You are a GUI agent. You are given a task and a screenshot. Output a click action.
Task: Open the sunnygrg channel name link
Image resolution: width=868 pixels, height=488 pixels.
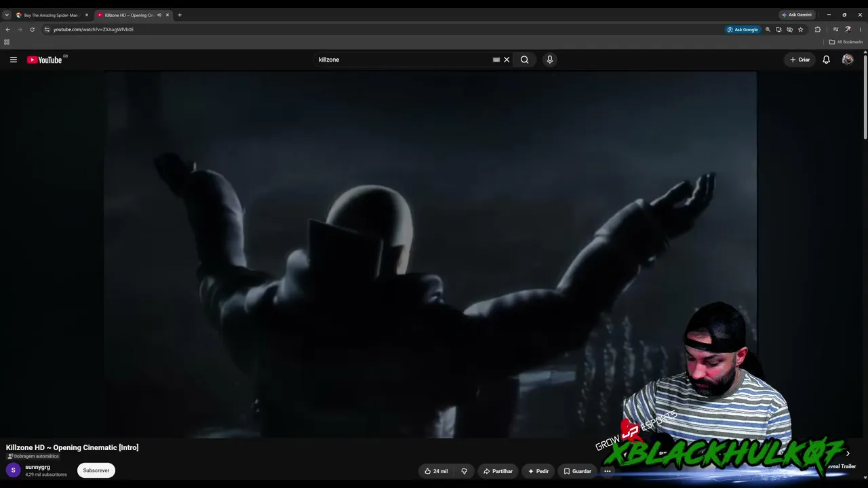pos(38,467)
